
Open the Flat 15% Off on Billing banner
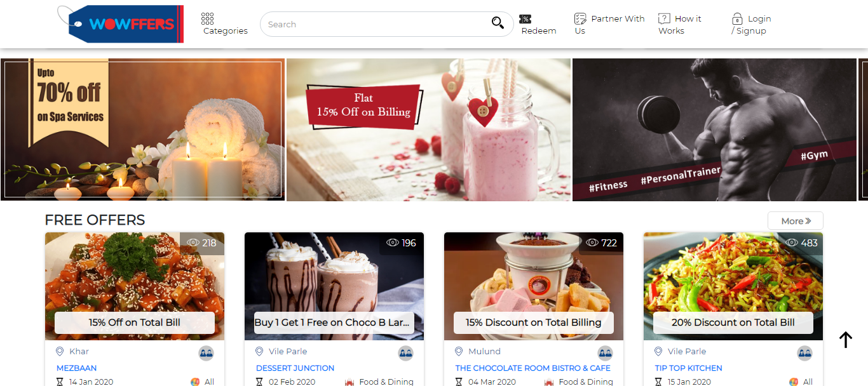[x=428, y=130]
